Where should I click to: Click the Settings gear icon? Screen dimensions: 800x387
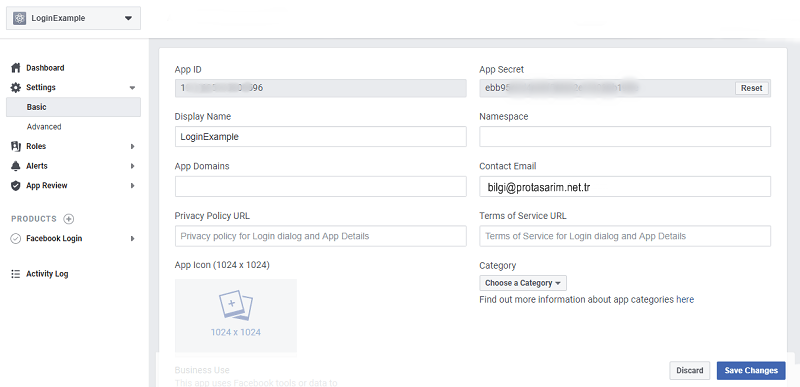[x=16, y=88]
